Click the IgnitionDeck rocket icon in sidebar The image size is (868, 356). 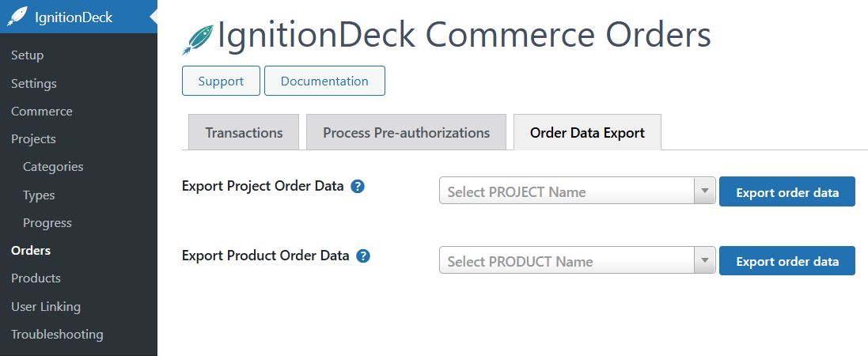pyautogui.click(x=18, y=17)
